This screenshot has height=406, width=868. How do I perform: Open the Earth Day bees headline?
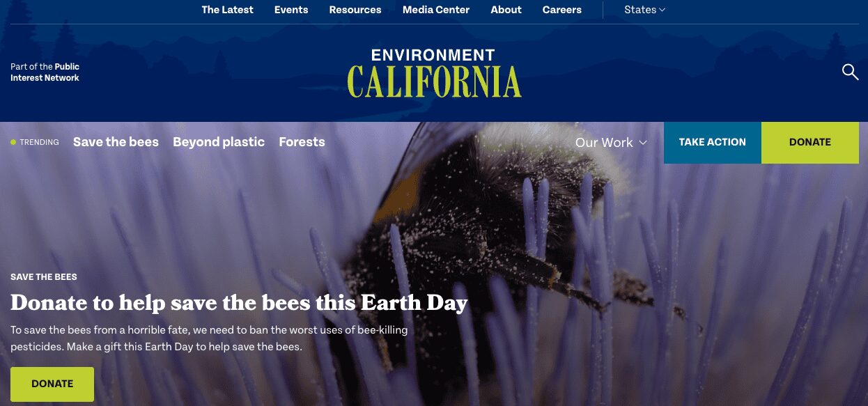239,303
